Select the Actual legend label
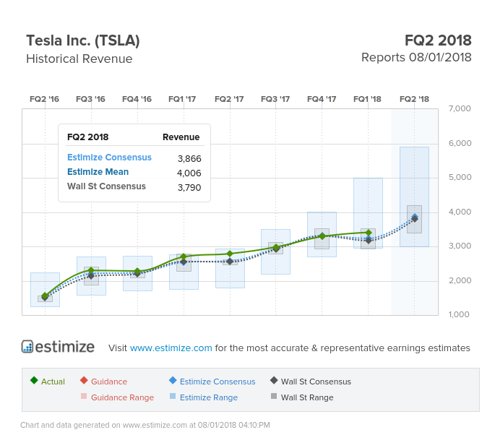This screenshot has height=448, width=495. click(53, 382)
